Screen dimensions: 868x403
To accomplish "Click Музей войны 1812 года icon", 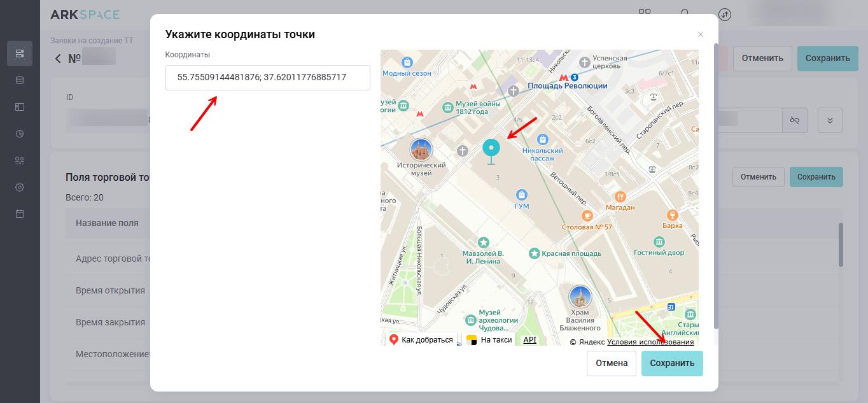I will 449,108.
